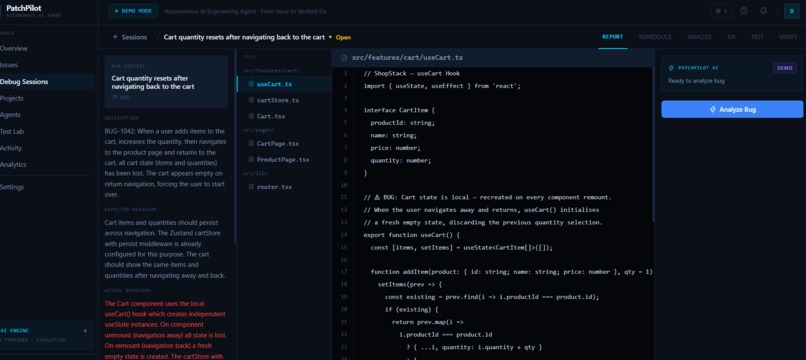Image resolution: width=806 pixels, height=360 pixels.
Task: Click the Demo Mode badge
Action: coord(133,11)
